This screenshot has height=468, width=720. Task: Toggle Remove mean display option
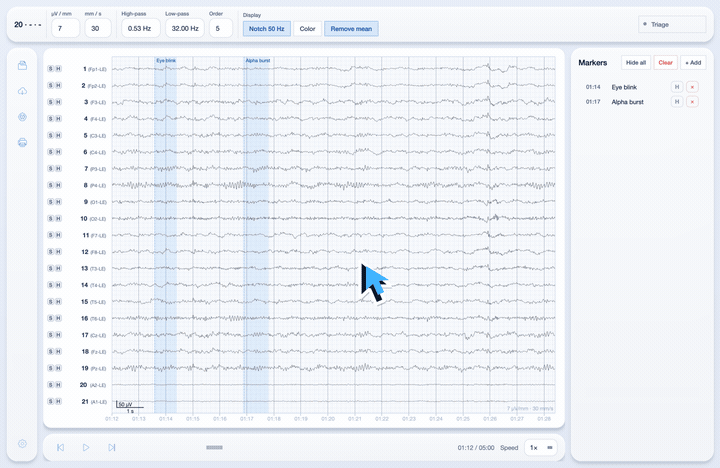tap(351, 28)
